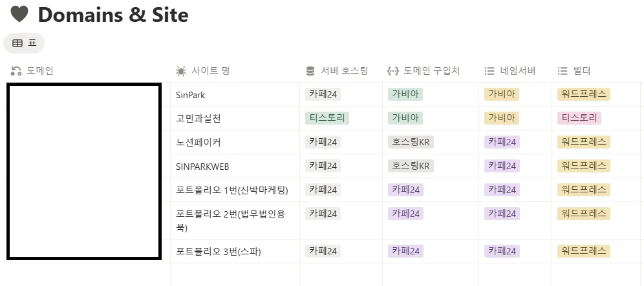Click the relation arrow icon beside 도메인
644x286 pixels.
[17, 71]
